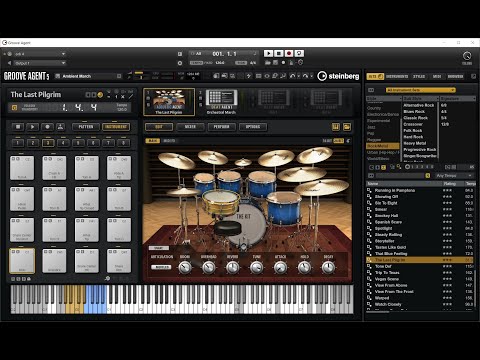Click the pad section Play button
This screenshot has width=480, height=360.
pyautogui.click(x=32, y=127)
